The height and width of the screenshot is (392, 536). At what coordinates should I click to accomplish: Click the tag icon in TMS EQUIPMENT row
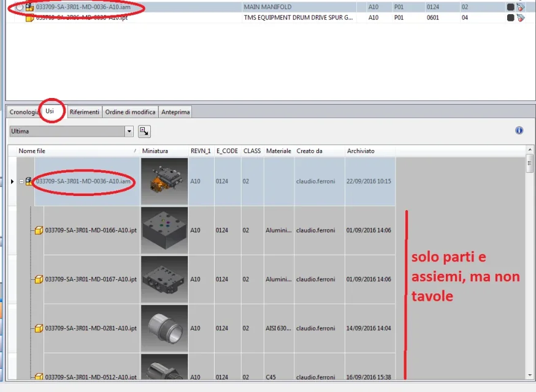tap(521, 18)
